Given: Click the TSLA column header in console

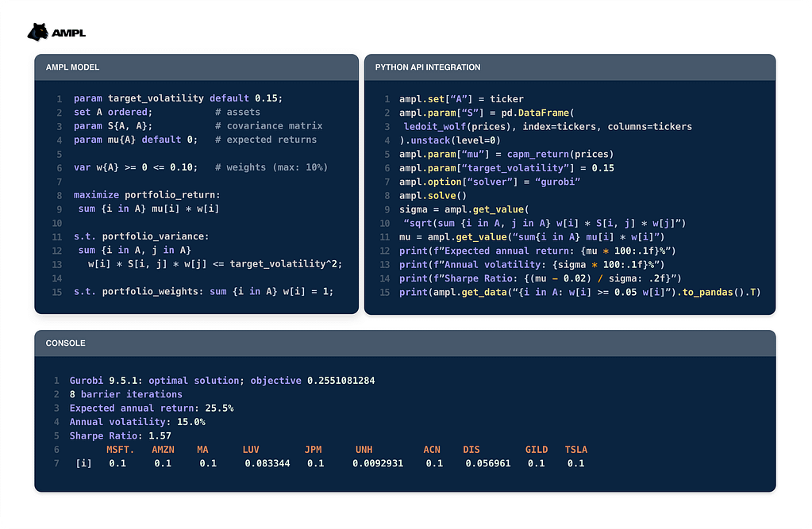Looking at the screenshot, I should [575, 450].
